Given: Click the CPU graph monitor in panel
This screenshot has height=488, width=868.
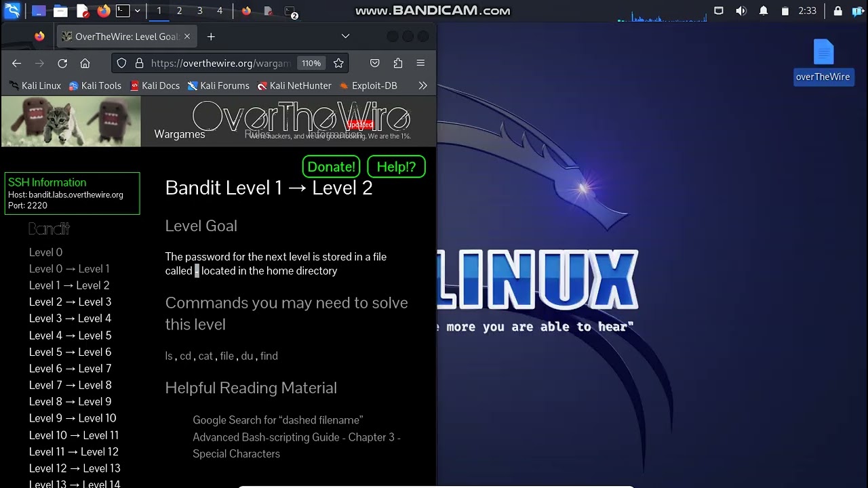Looking at the screenshot, I should [663, 15].
